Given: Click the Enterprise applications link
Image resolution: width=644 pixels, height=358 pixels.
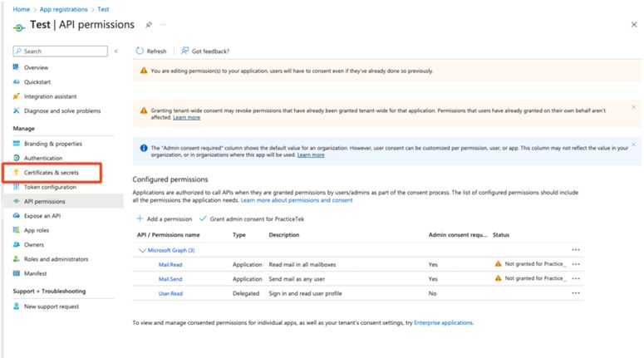Looking at the screenshot, I should pyautogui.click(x=444, y=322).
